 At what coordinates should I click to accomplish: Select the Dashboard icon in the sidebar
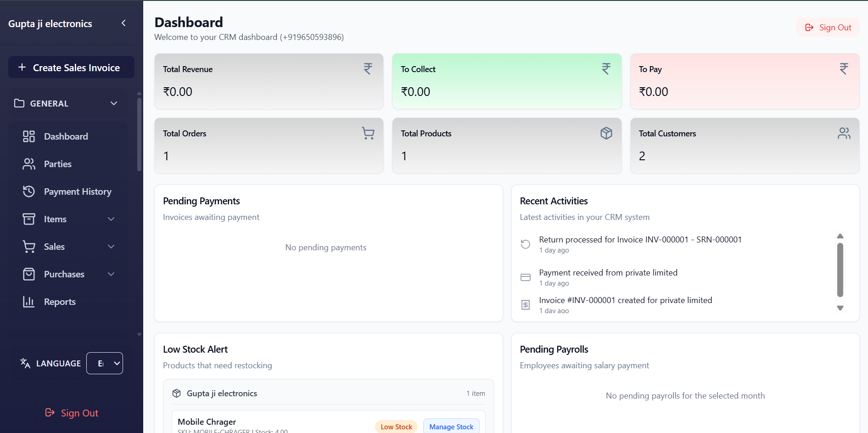tap(29, 136)
